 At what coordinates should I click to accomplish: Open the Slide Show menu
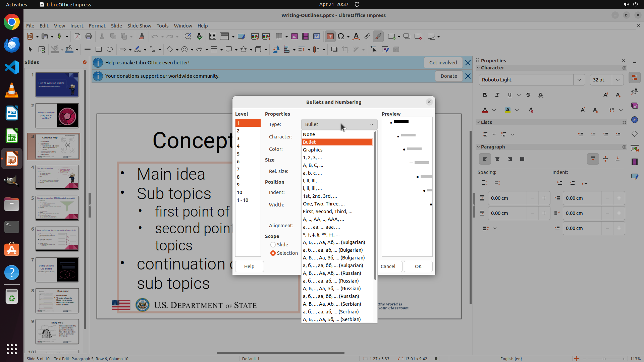coord(139,26)
